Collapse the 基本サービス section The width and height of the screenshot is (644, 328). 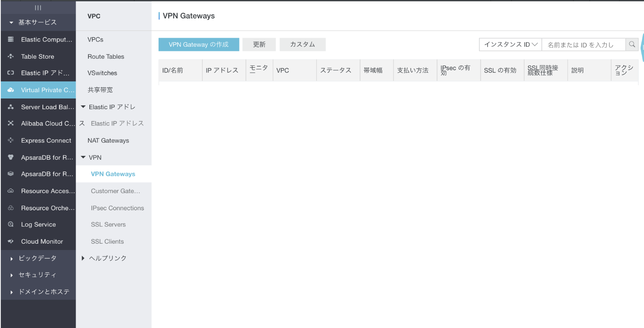point(12,23)
